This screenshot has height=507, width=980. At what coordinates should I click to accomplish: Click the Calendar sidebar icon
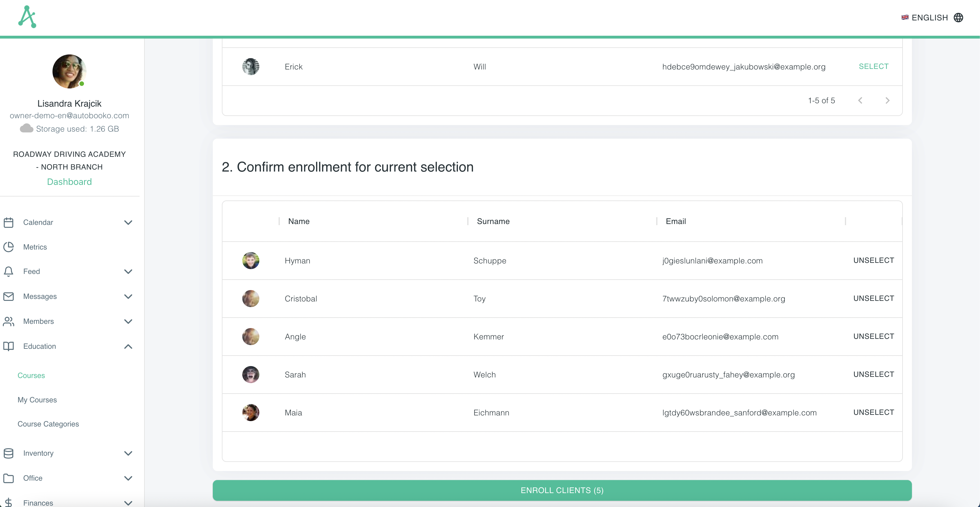[8, 223]
